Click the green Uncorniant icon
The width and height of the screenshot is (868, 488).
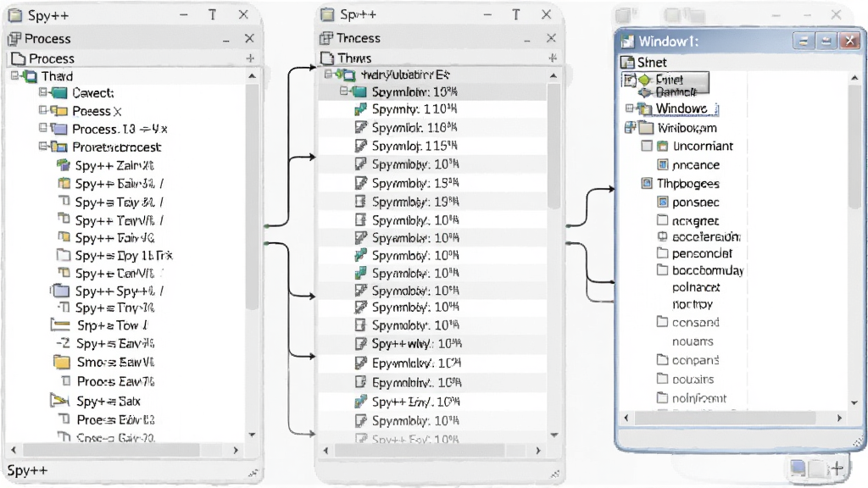click(x=663, y=146)
